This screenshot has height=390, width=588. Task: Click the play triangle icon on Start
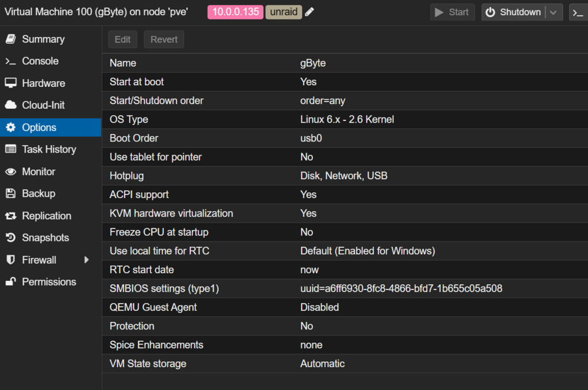click(439, 12)
